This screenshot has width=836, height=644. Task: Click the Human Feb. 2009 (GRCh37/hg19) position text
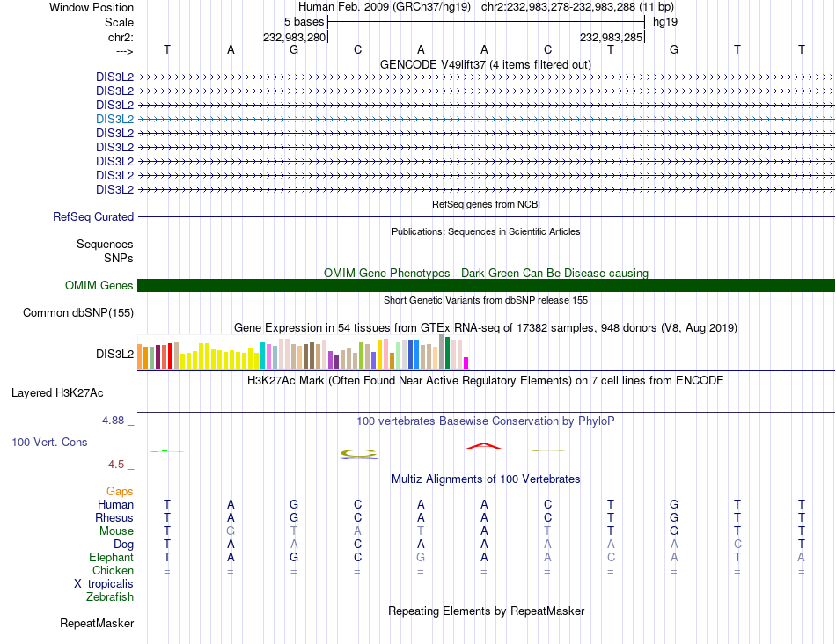385,7
